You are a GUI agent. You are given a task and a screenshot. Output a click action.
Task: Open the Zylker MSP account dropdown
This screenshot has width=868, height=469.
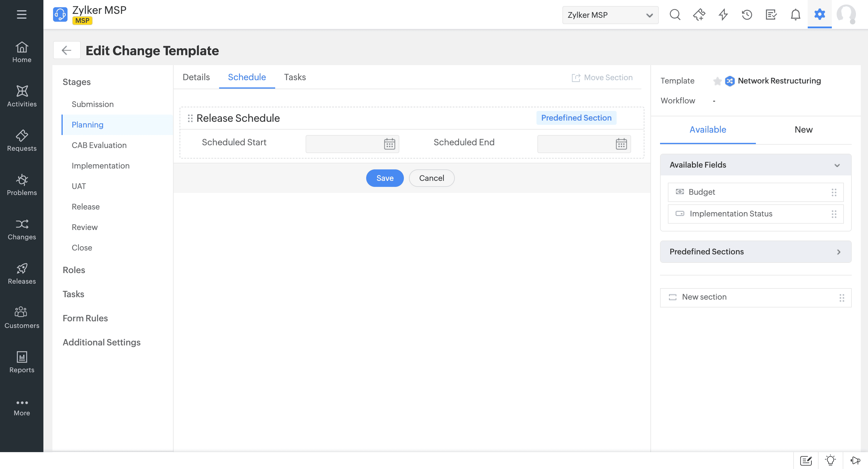coord(610,15)
